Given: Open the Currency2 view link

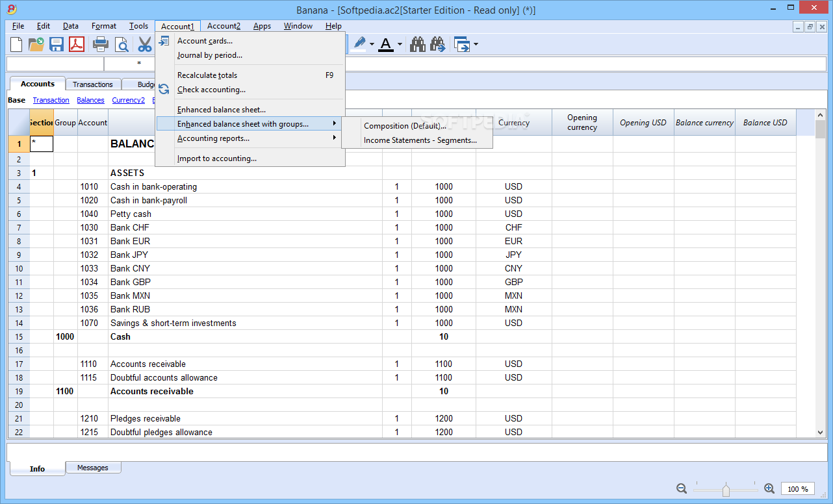Looking at the screenshot, I should [128, 100].
